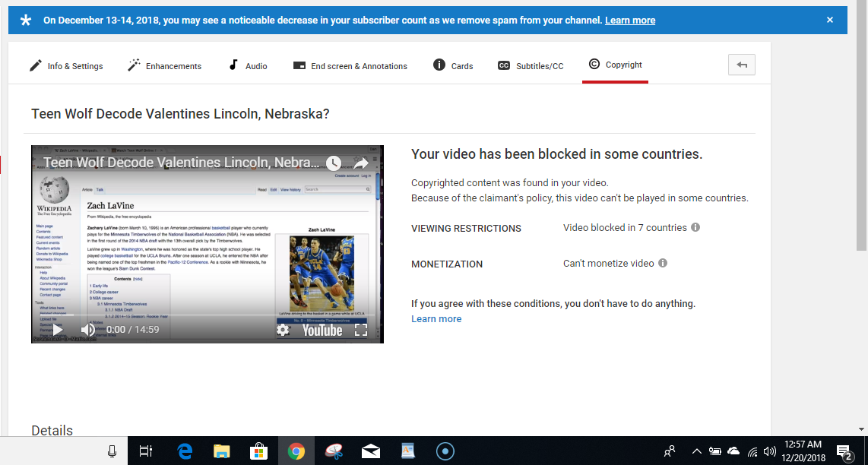Open the taskbar clock and date

point(803,451)
